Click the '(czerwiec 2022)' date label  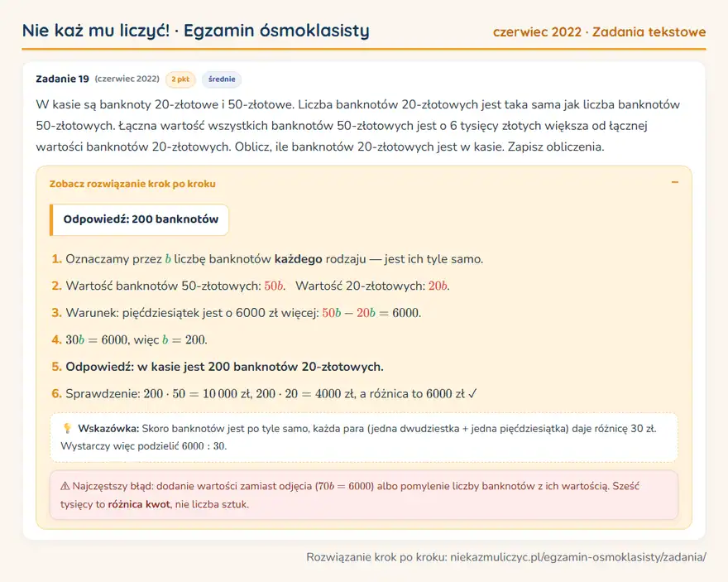[x=127, y=79]
